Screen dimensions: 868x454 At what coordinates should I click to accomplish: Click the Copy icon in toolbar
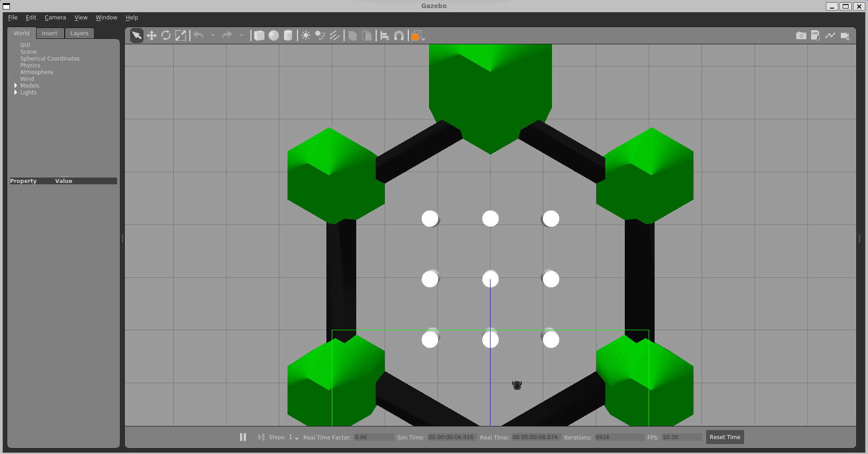[x=353, y=36]
